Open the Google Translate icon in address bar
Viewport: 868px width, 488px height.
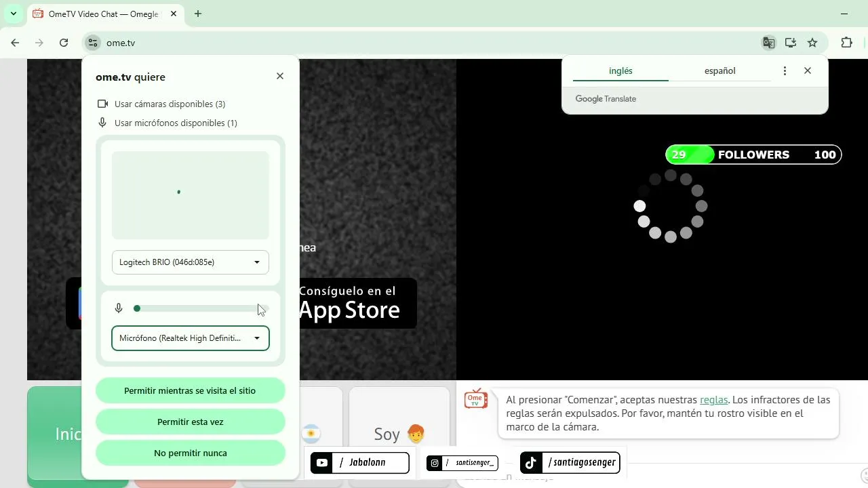[x=768, y=43]
